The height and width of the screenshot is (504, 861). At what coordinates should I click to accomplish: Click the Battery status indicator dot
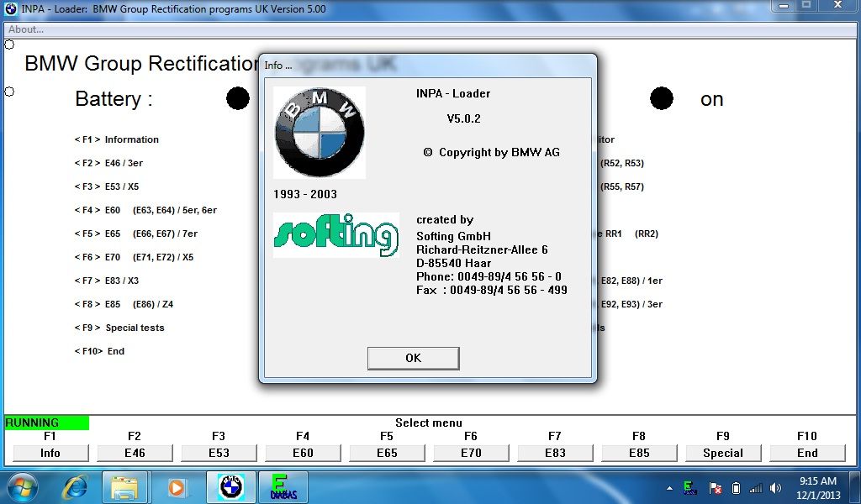[238, 98]
